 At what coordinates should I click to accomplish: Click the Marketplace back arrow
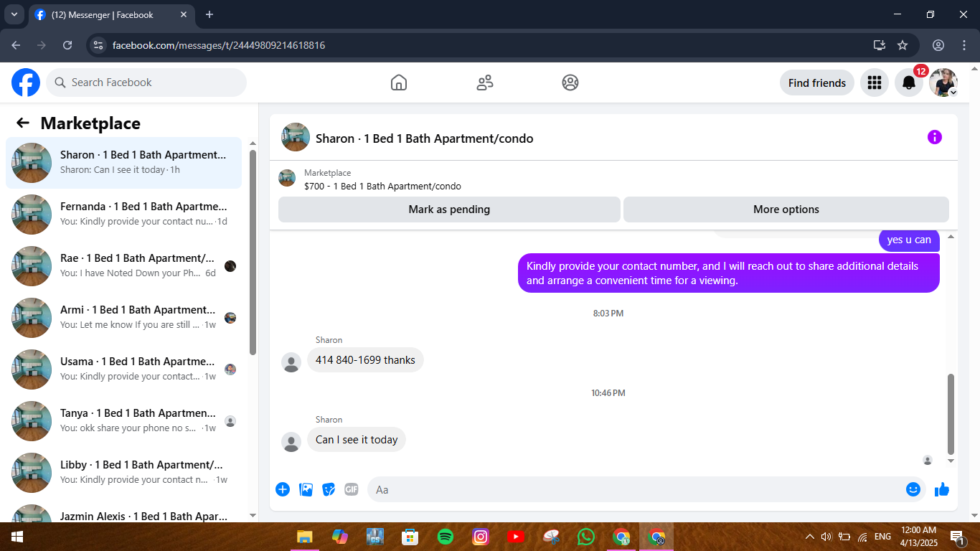23,123
